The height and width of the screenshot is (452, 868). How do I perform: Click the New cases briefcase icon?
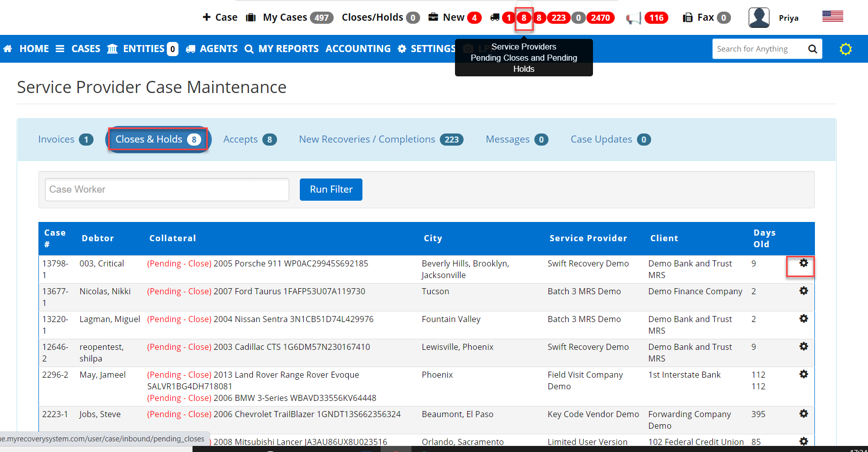click(433, 17)
